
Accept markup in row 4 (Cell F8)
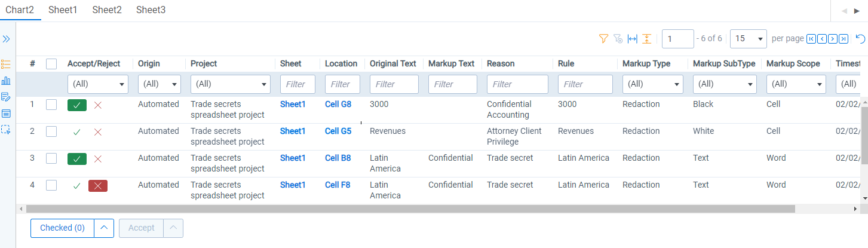(x=77, y=186)
